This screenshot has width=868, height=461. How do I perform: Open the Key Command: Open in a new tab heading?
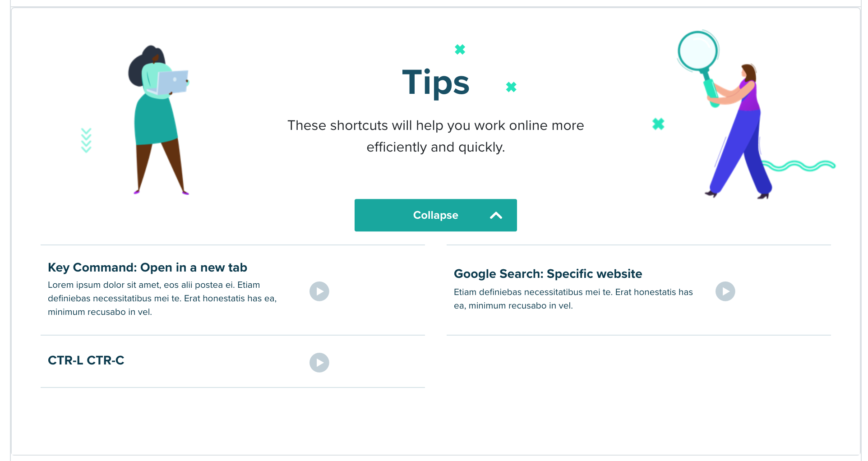coord(148,267)
